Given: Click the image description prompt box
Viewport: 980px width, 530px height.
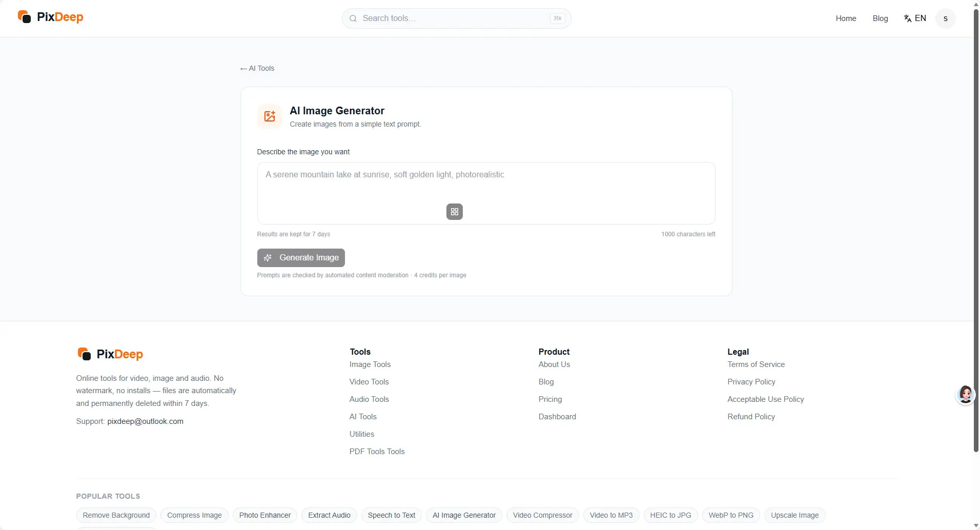Looking at the screenshot, I should [486, 193].
